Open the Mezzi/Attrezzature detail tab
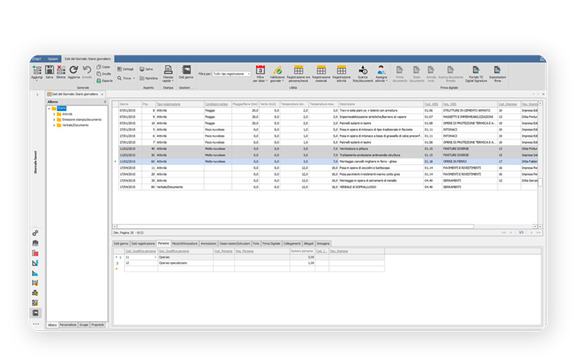The height and width of the screenshot is (362, 576). [x=185, y=244]
